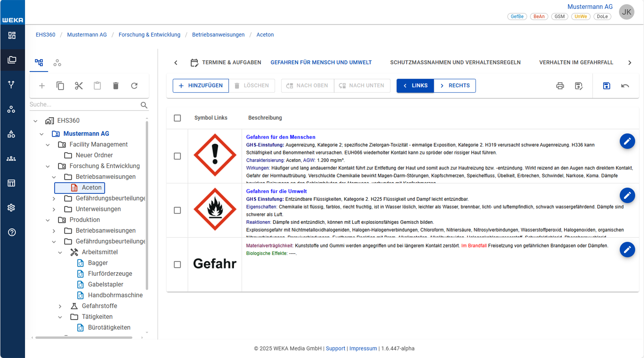Open the shapes icon in left sidebar

(x=12, y=134)
